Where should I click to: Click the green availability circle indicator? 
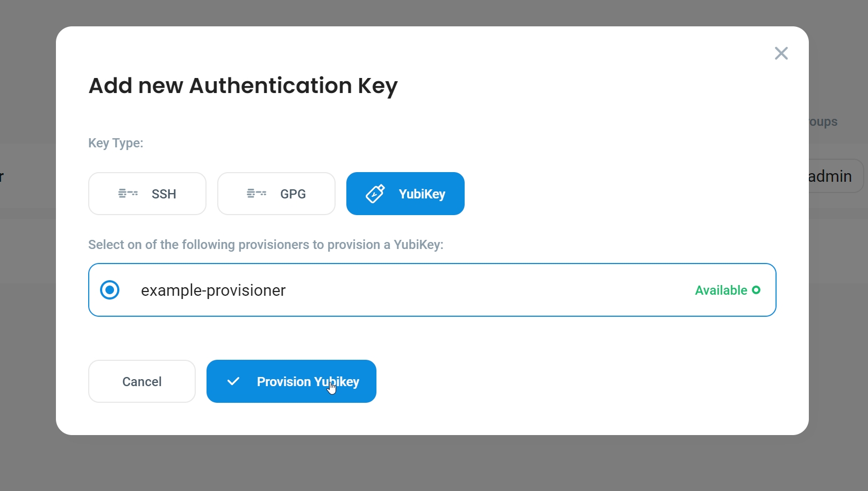[x=756, y=290]
